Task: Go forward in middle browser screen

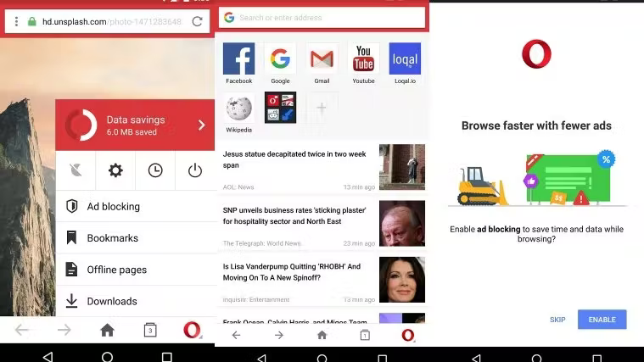Action: point(279,336)
